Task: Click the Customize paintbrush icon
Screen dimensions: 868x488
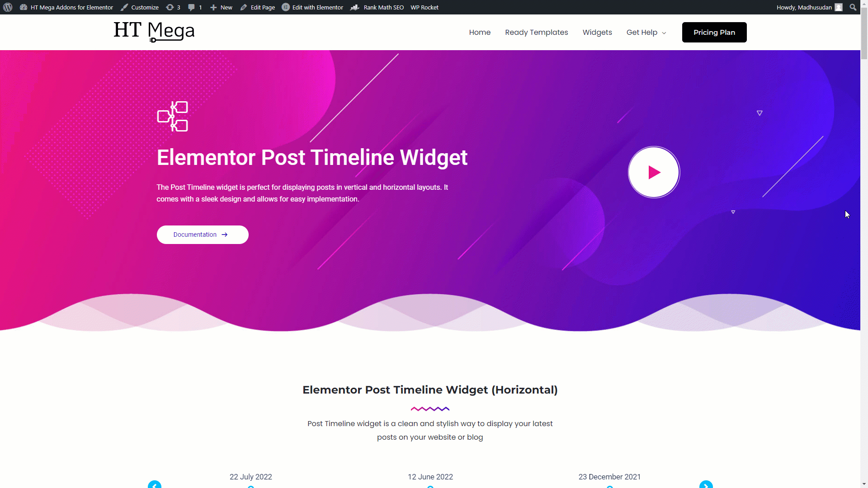Action: (x=123, y=7)
